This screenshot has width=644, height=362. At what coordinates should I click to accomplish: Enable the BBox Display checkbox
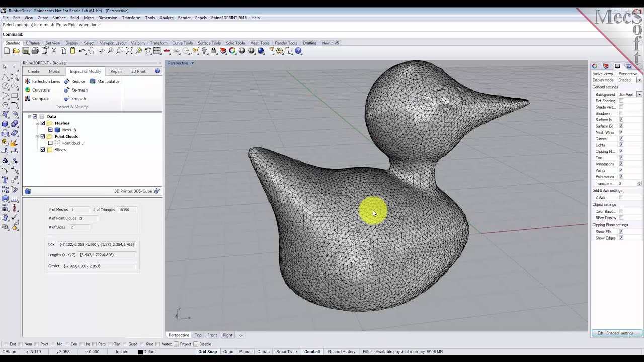pos(621,218)
